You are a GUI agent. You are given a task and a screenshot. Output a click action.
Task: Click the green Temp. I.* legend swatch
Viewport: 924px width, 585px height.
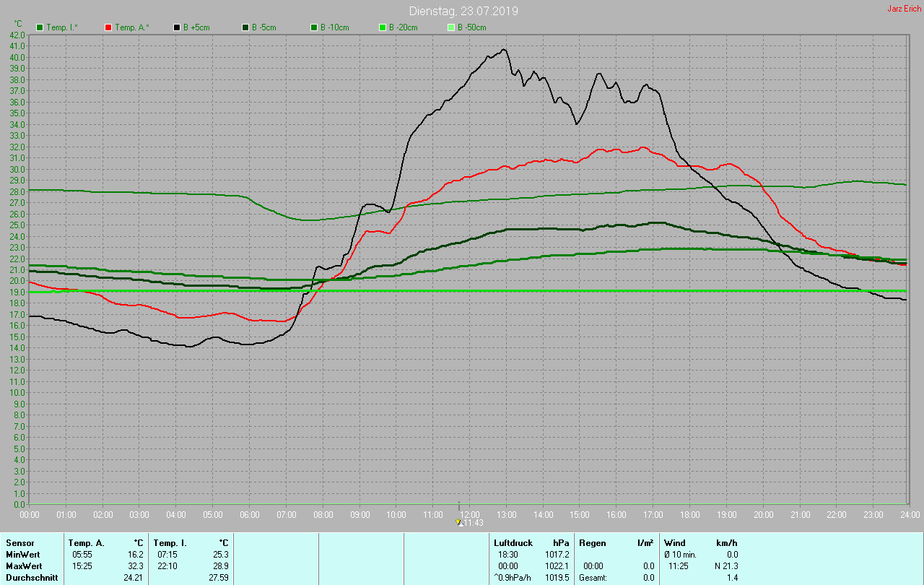click(x=40, y=27)
